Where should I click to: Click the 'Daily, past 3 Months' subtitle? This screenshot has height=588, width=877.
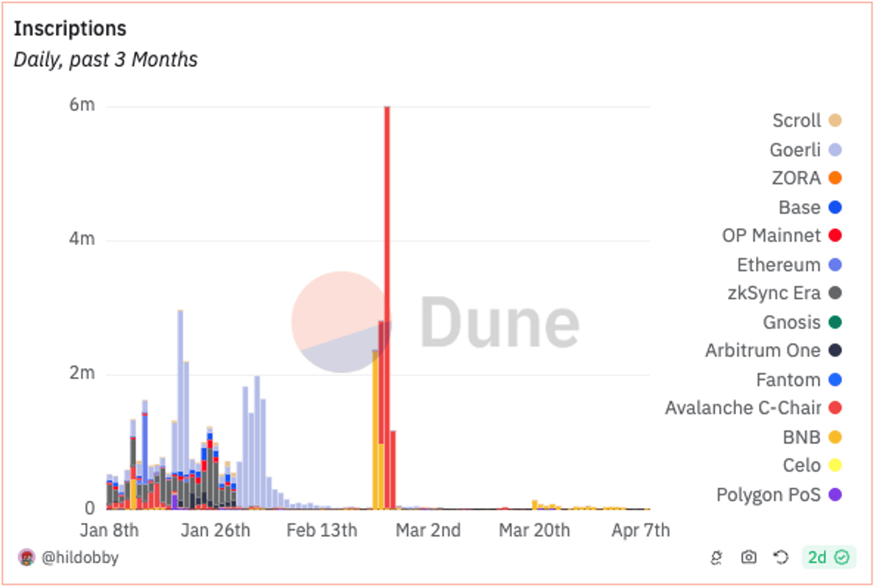click(x=106, y=60)
